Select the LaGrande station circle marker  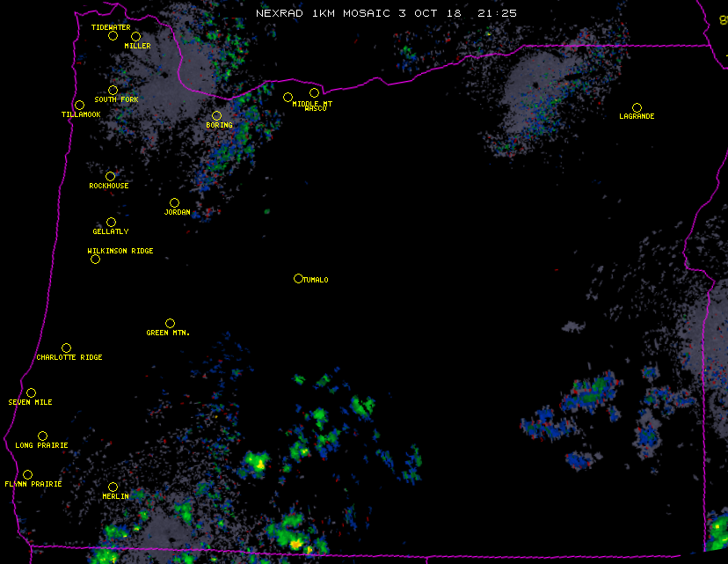(637, 107)
